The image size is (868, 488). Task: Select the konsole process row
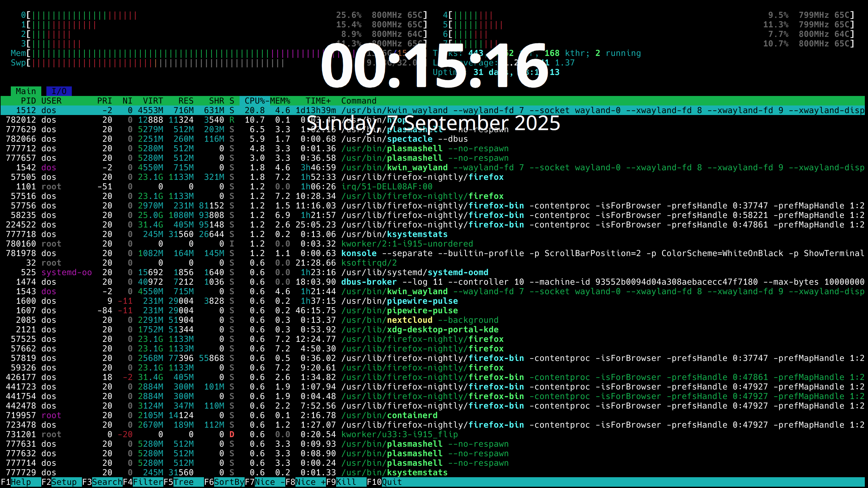tap(433, 254)
